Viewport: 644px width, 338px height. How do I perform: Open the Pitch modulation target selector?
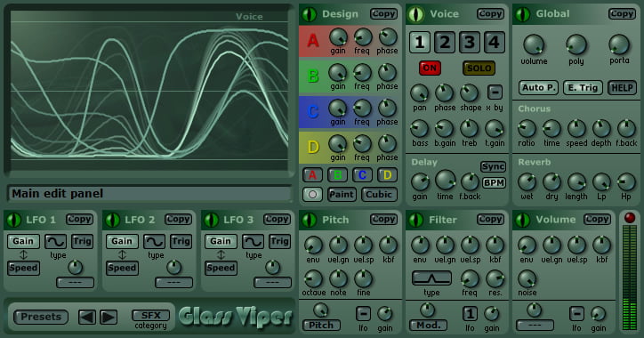pos(322,326)
